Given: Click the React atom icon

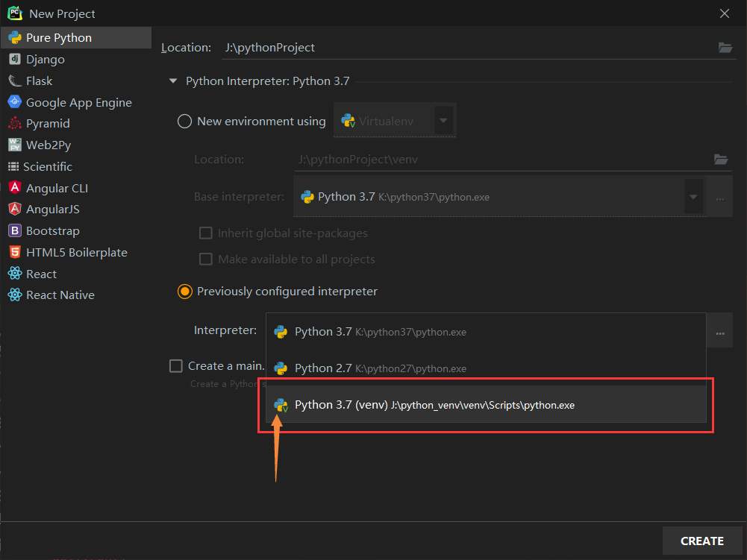Looking at the screenshot, I should coord(15,273).
